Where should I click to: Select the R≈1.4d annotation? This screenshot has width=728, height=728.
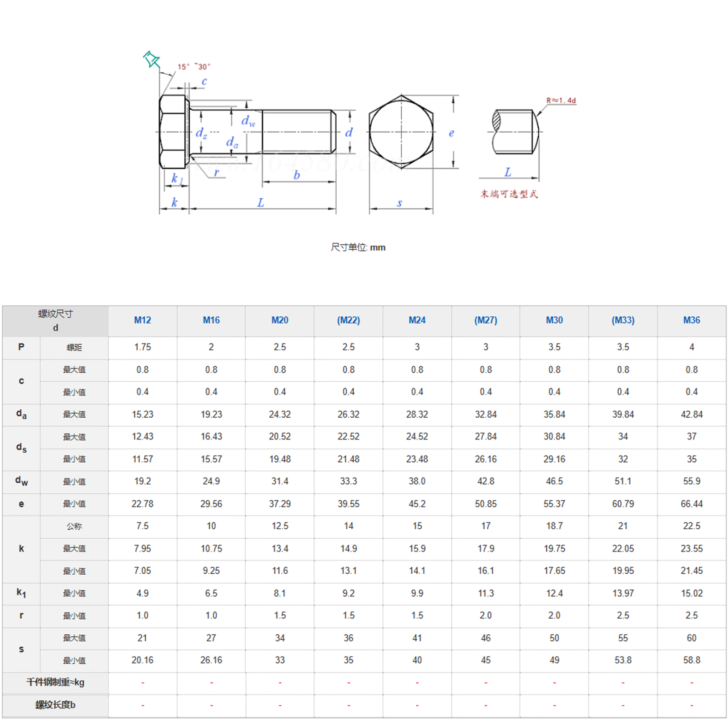click(x=561, y=100)
